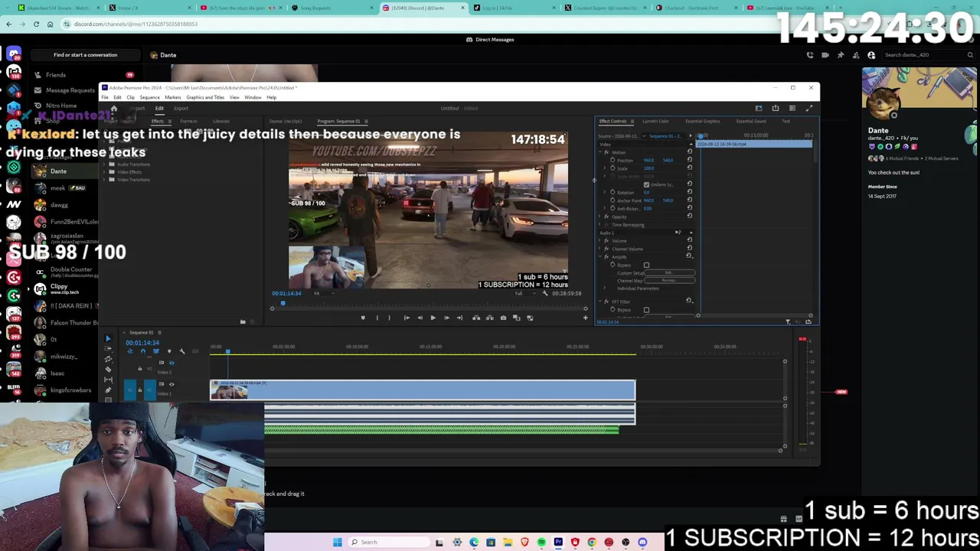980x551 pixels.
Task: Open timeline display settings wrench
Action: pyautogui.click(x=181, y=351)
